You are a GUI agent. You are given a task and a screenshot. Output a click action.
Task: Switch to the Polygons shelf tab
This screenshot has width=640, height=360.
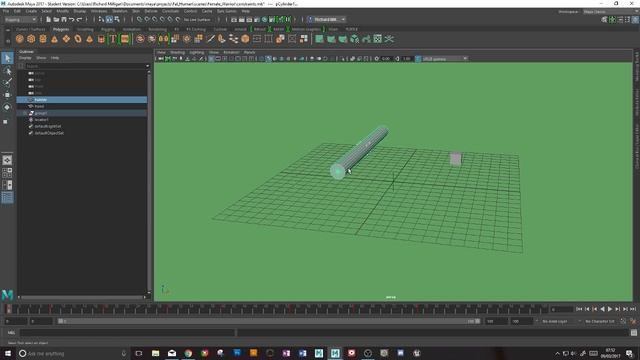coord(61,29)
